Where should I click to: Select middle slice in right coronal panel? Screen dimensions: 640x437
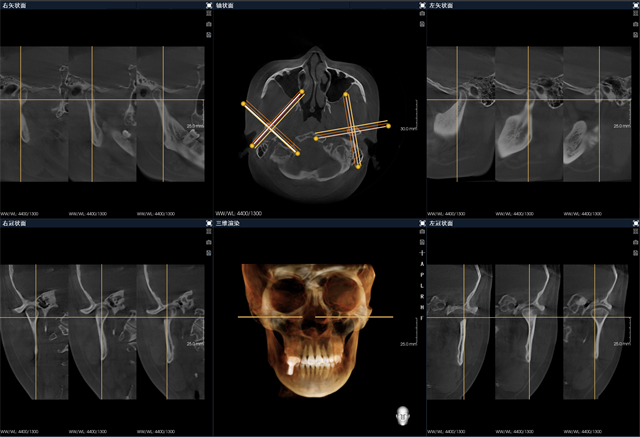point(102,332)
